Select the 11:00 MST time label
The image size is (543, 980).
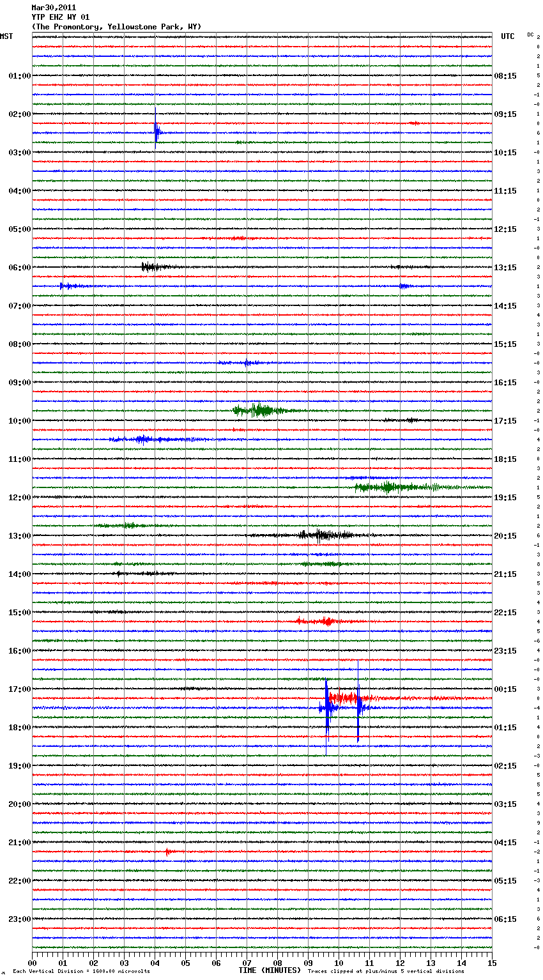[20, 459]
